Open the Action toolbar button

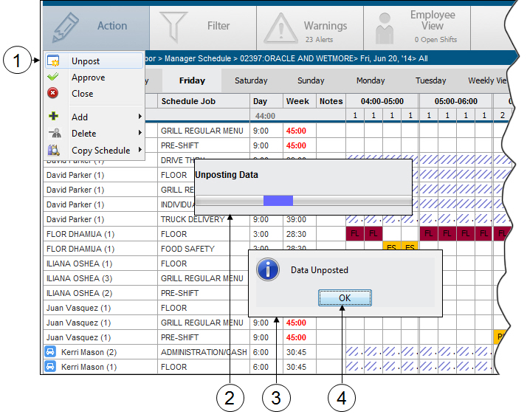[96, 28]
